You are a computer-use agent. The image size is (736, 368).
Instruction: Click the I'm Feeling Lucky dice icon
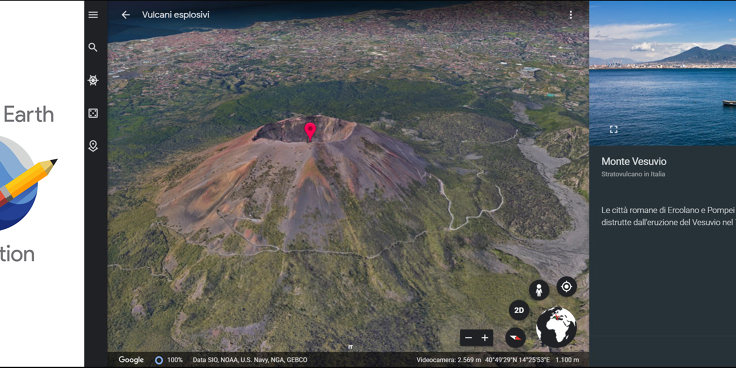(93, 113)
